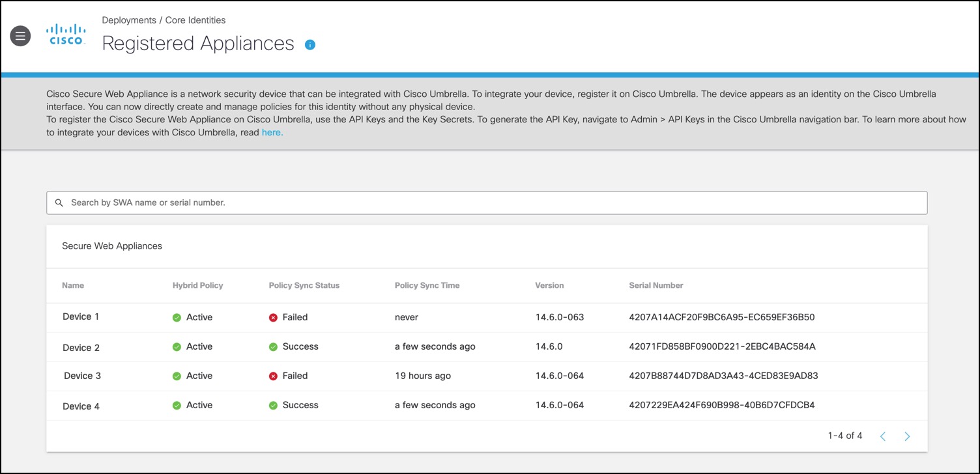
Task: Sort by the Version column header
Action: [x=549, y=285]
